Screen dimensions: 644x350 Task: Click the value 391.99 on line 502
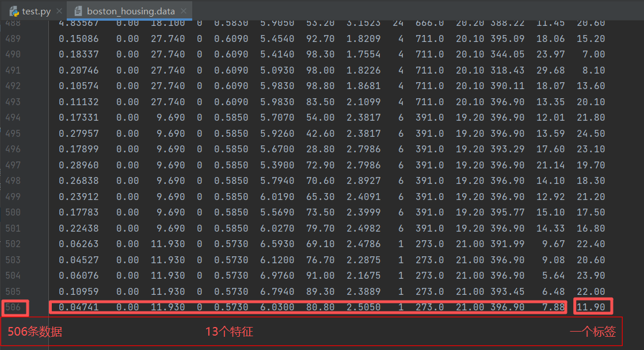[507, 244]
